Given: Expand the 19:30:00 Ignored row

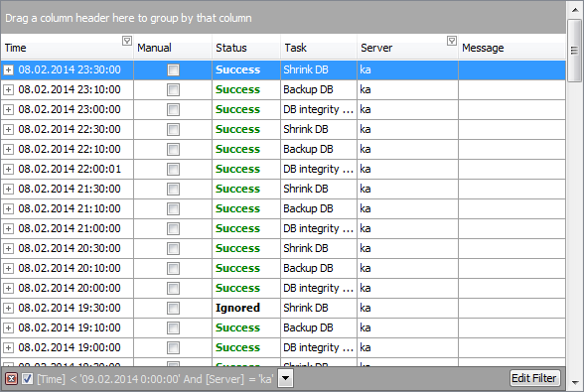Looking at the screenshot, I should click(8, 308).
